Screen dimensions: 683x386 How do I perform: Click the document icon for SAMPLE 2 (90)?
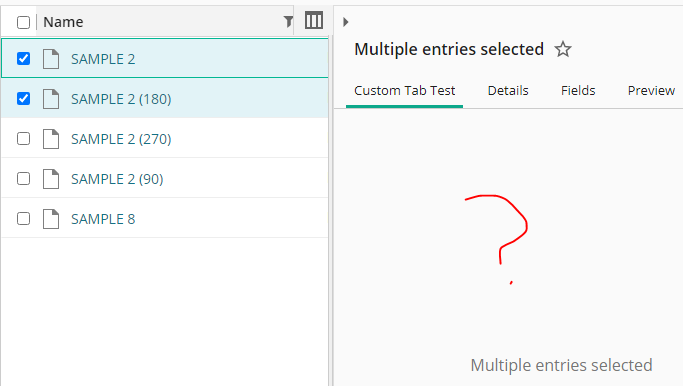click(51, 179)
